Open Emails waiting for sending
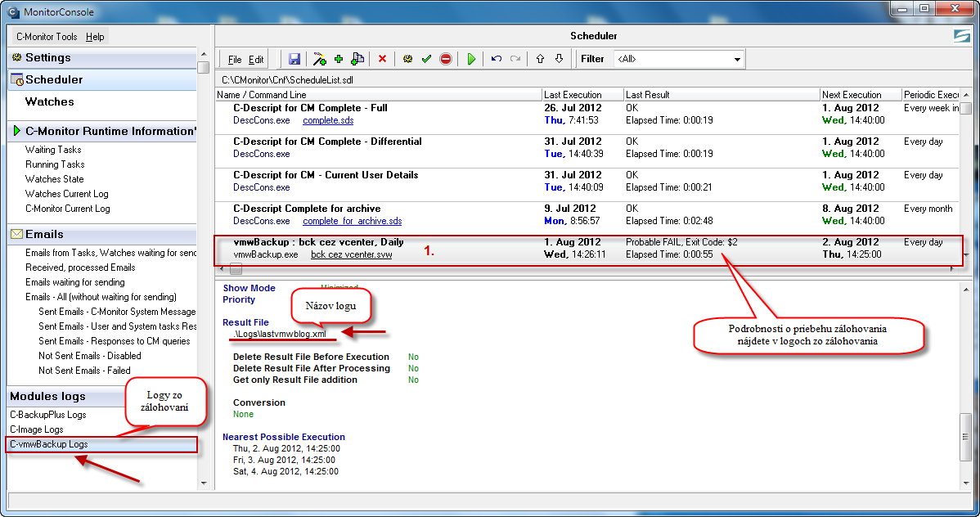Screen dimensions: 980x517 click(x=75, y=282)
